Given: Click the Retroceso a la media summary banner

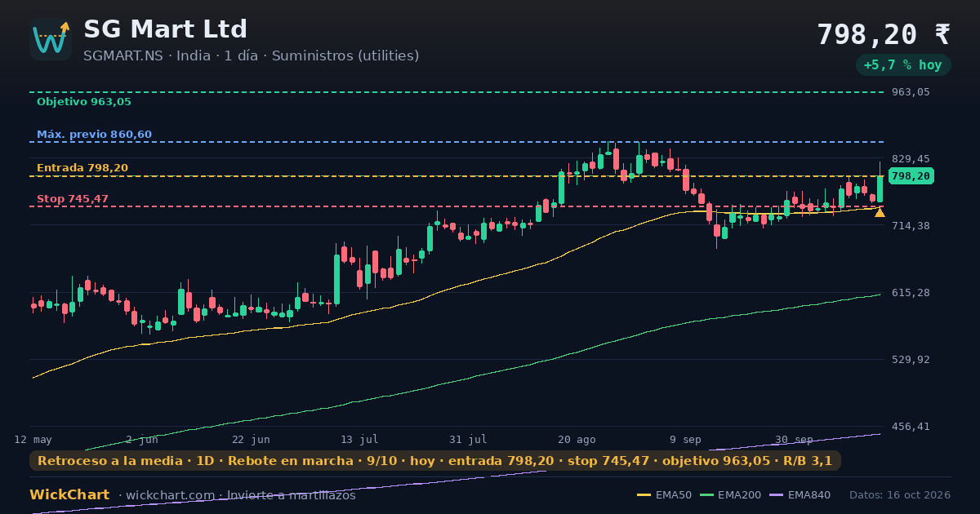Looking at the screenshot, I should tap(435, 461).
